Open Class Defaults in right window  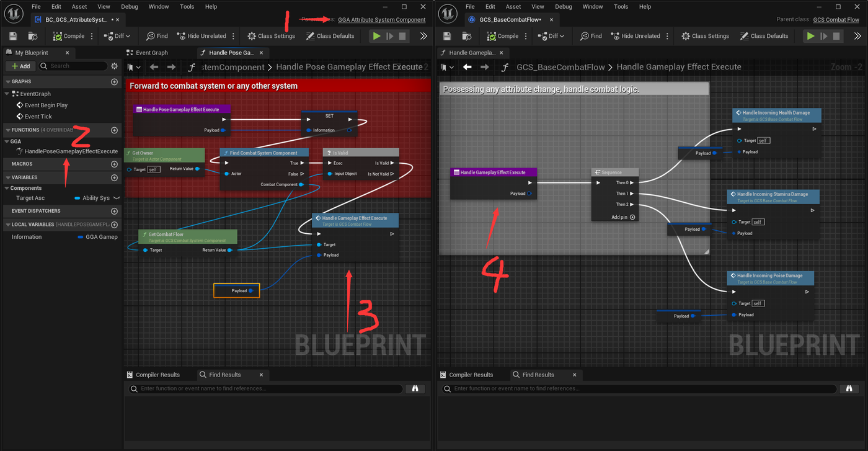[764, 36]
